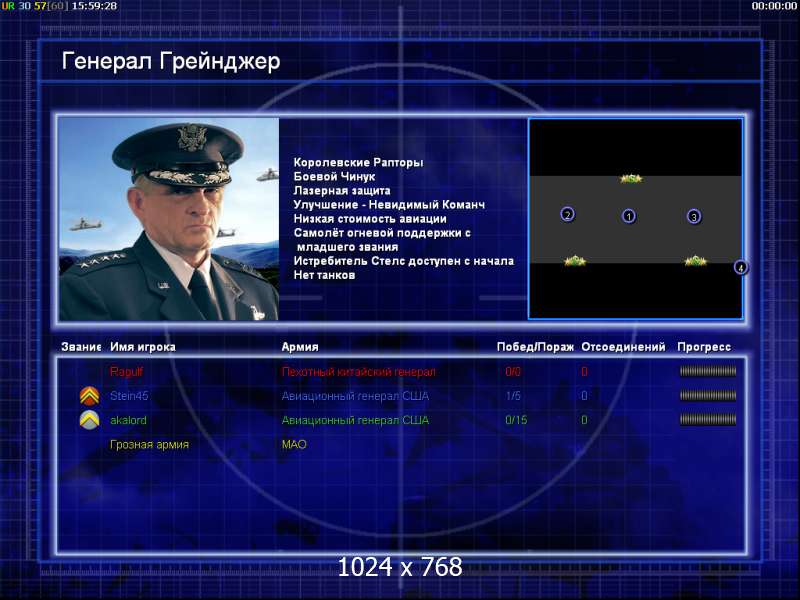
Task: Select start position 4 on minimap
Action: click(740, 267)
